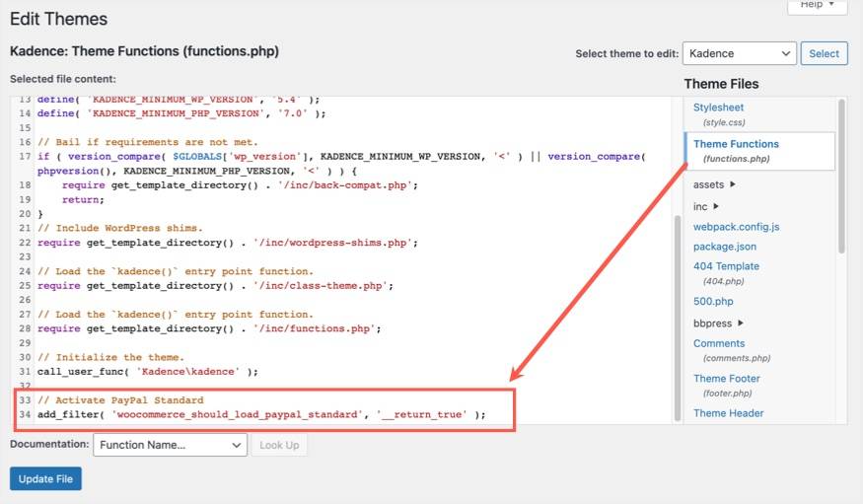Click the '// Activate PayPal Standard' comment line
Image resolution: width=863 pixels, height=504 pixels.
tap(120, 400)
